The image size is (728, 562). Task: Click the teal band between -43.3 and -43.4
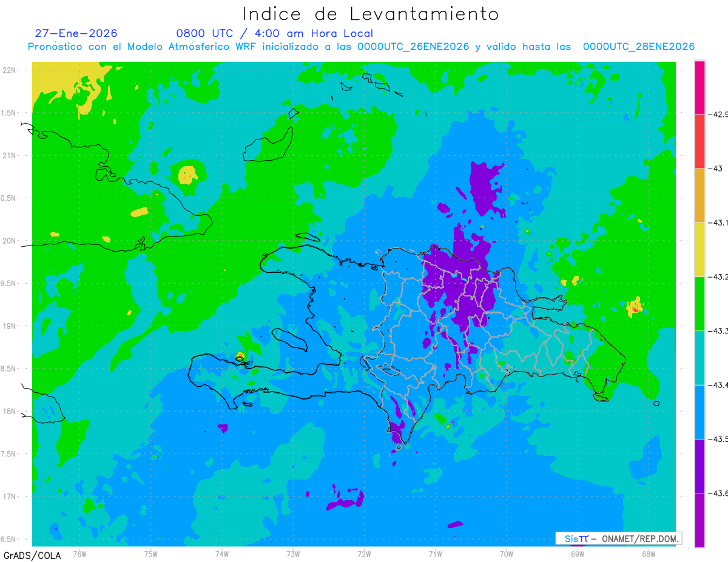tap(699, 358)
